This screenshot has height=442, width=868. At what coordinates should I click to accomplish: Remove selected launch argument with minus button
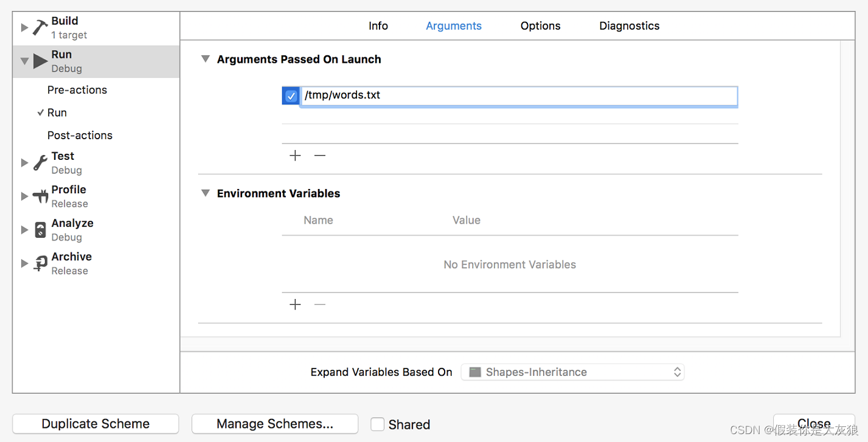pyautogui.click(x=320, y=156)
